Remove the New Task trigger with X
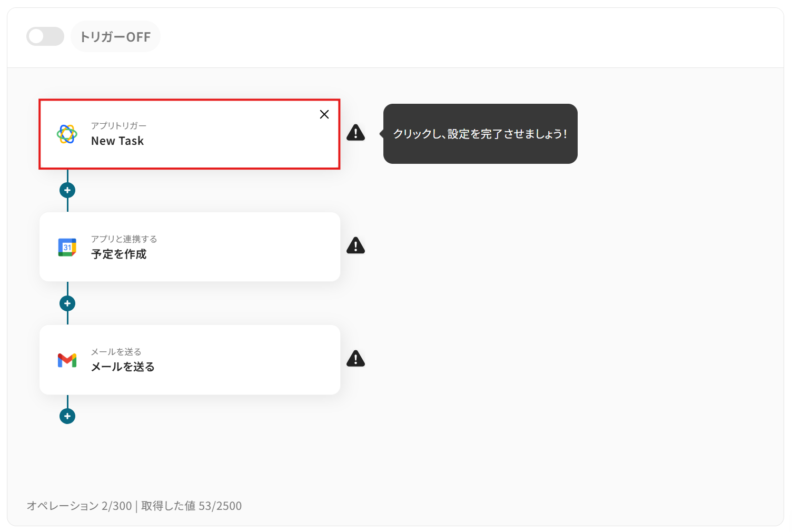This screenshot has width=792, height=532. tap(324, 114)
